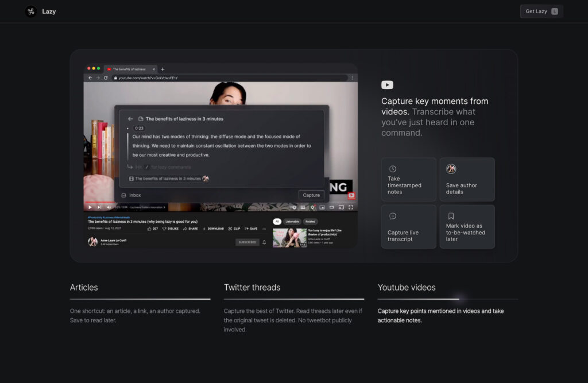Click the bookmark icon for watch later
This screenshot has height=383, width=588.
pyautogui.click(x=451, y=216)
